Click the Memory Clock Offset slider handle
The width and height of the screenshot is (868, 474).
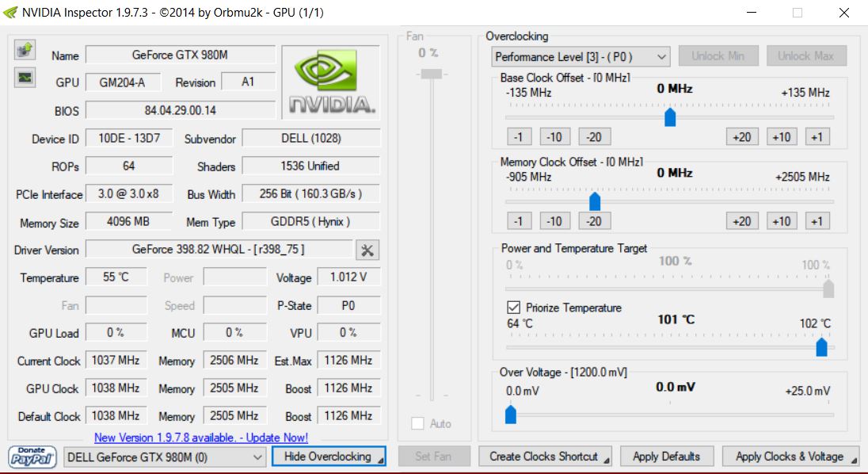pos(595,201)
